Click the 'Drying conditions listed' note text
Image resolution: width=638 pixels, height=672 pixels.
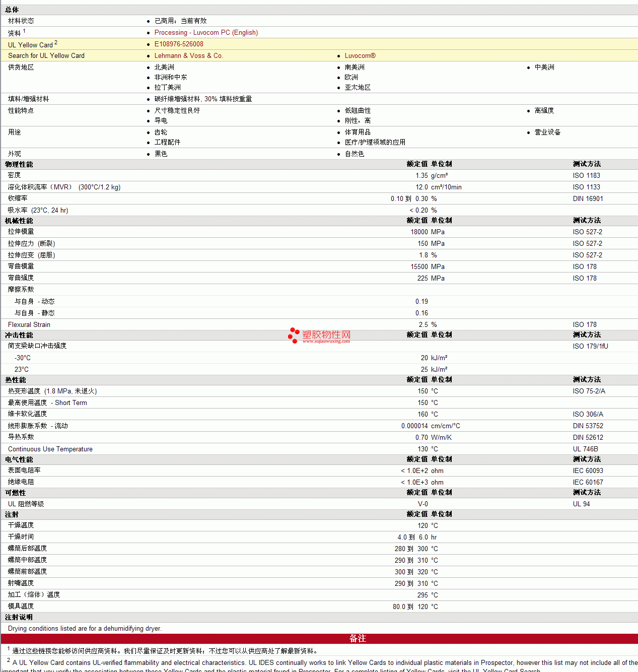click(85, 628)
